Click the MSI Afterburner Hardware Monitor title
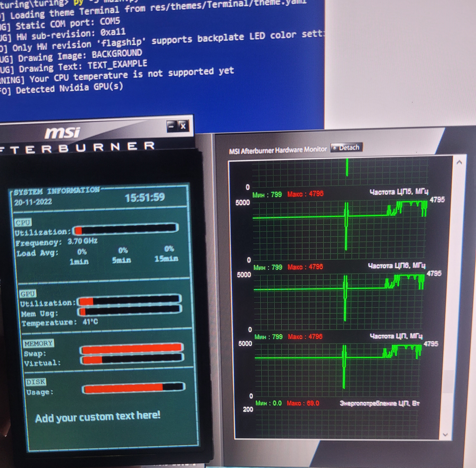 click(x=278, y=150)
